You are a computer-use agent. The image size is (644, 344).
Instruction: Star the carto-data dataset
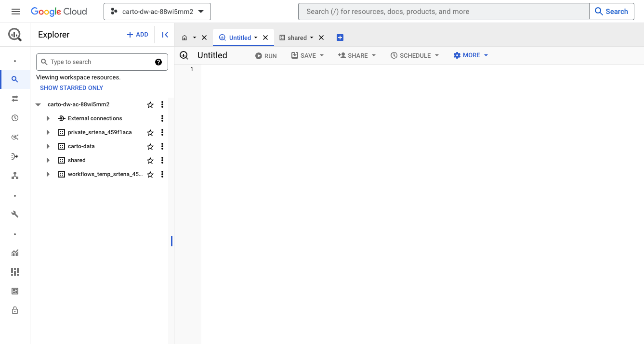coord(150,147)
